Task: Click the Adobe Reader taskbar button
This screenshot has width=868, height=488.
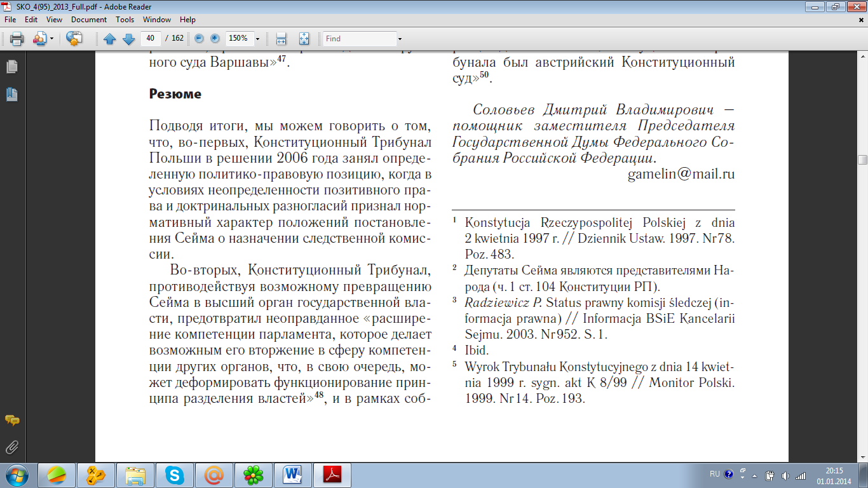Action: coord(332,475)
